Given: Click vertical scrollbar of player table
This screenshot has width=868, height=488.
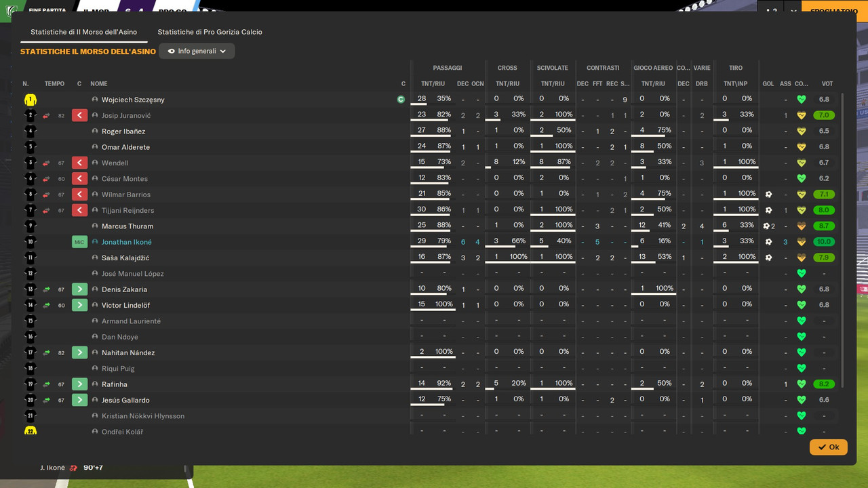Looking at the screenshot, I should click(x=843, y=241).
